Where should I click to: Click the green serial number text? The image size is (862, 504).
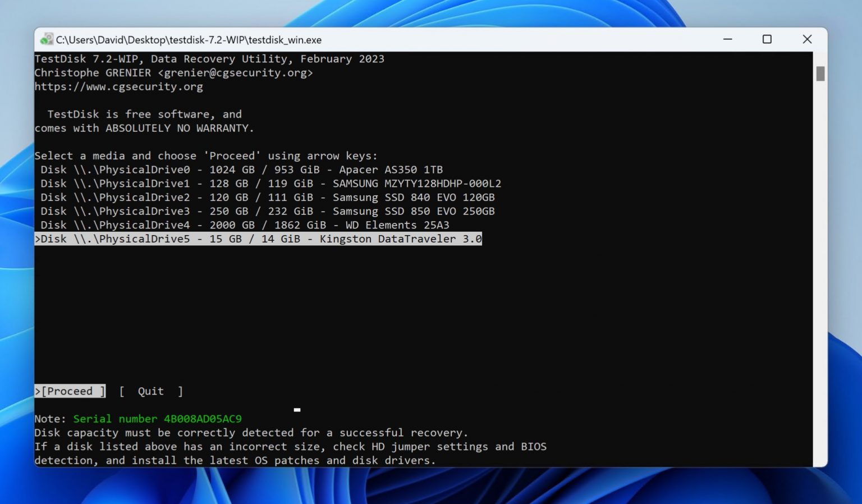click(x=157, y=418)
